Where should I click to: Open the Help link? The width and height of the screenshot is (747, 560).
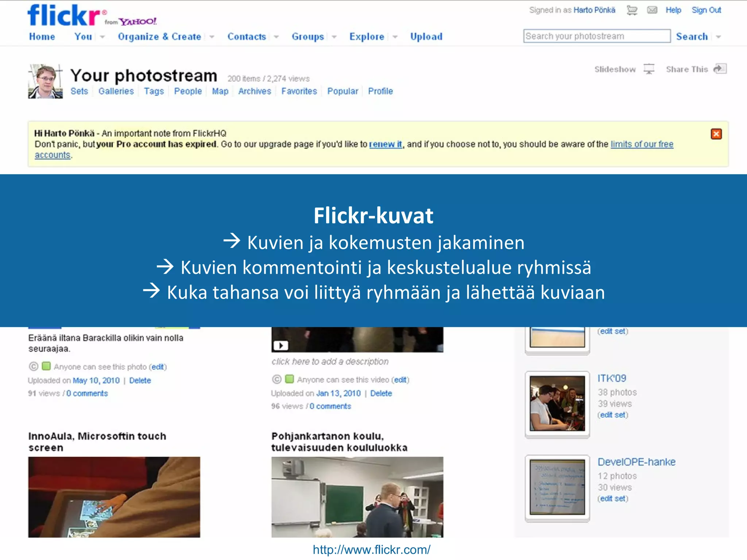[x=673, y=10]
